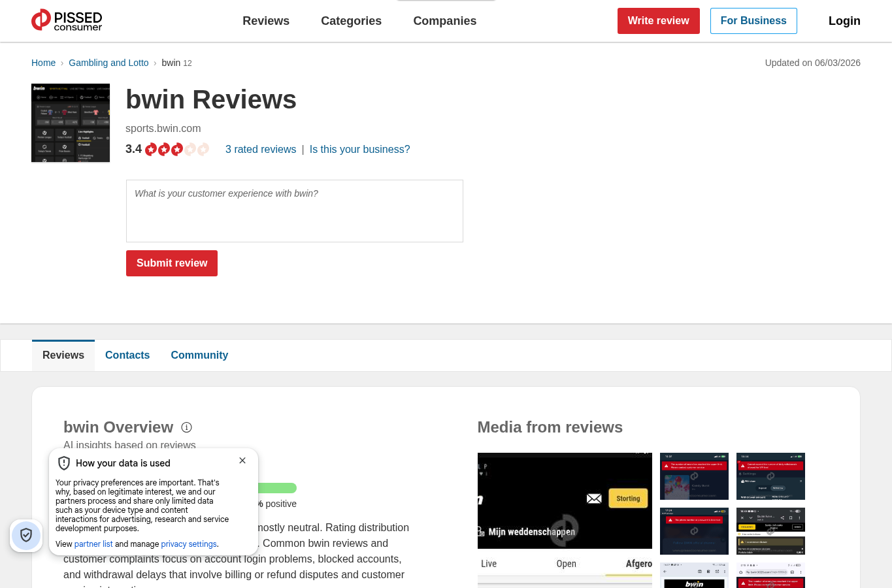Open the Companies nav menu

[x=445, y=21]
